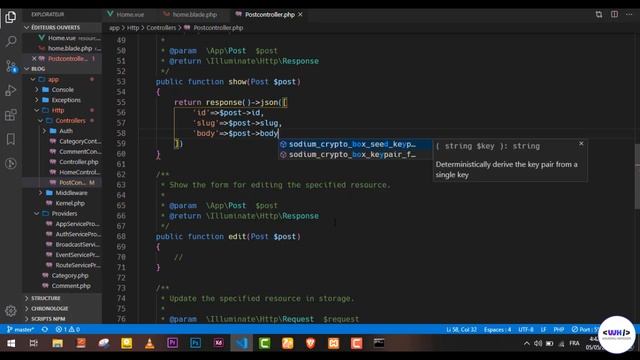
Task: Open the terminal window icon on the taskbar
Action: tap(379, 343)
